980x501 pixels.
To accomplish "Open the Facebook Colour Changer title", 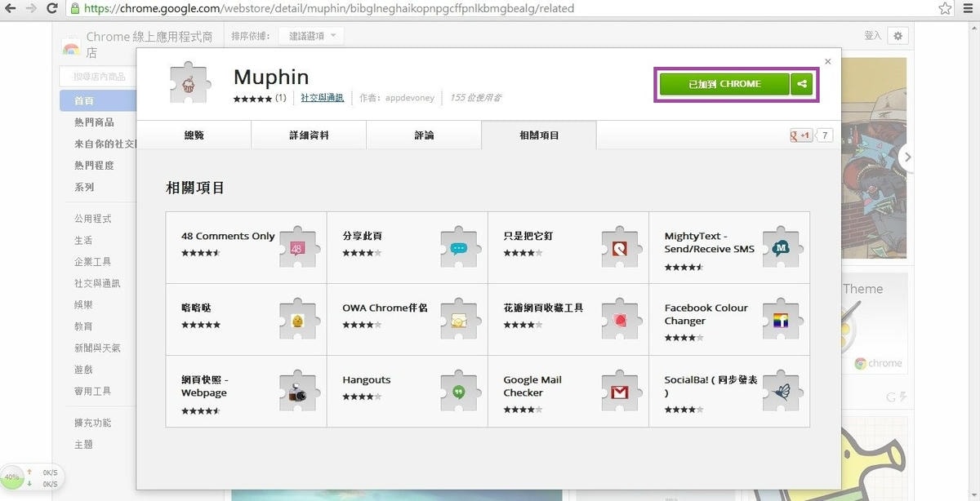I will tap(706, 314).
